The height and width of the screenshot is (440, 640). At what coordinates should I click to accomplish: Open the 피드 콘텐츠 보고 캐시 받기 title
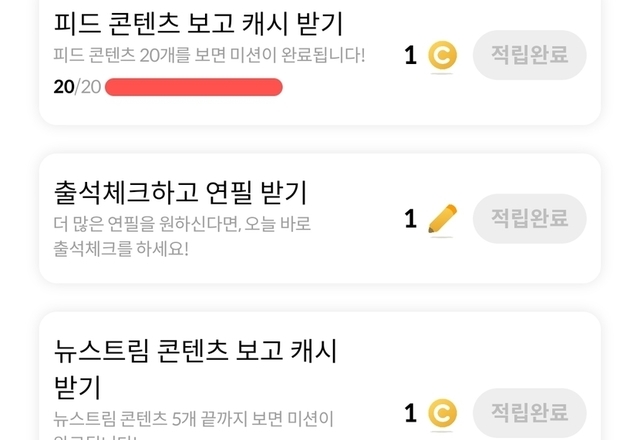pos(197,23)
